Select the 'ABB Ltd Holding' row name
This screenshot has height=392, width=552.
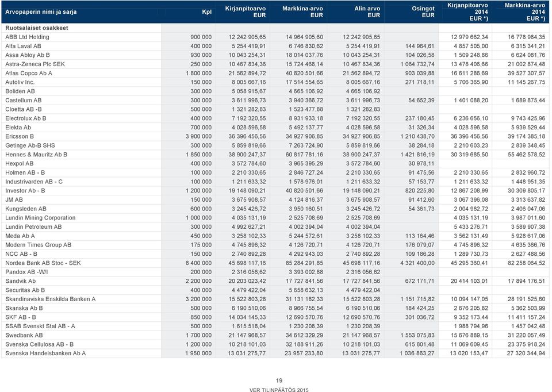coord(27,37)
